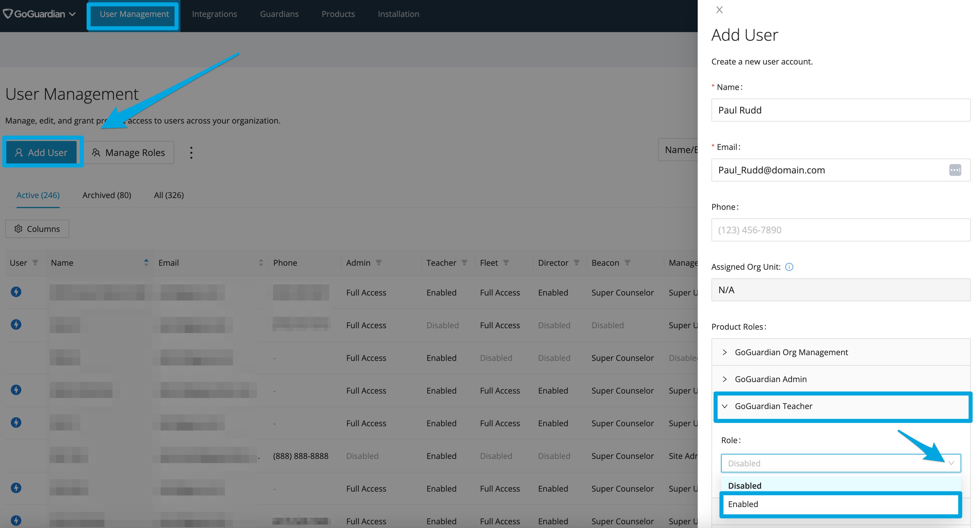Switch to the Active (246) tab
The width and height of the screenshot is (980, 528).
[38, 195]
